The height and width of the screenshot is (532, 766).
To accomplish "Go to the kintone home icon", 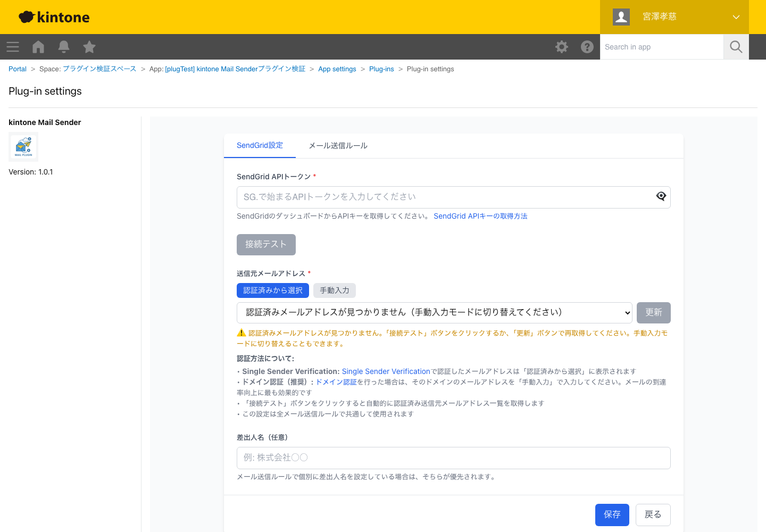I will 38,47.
